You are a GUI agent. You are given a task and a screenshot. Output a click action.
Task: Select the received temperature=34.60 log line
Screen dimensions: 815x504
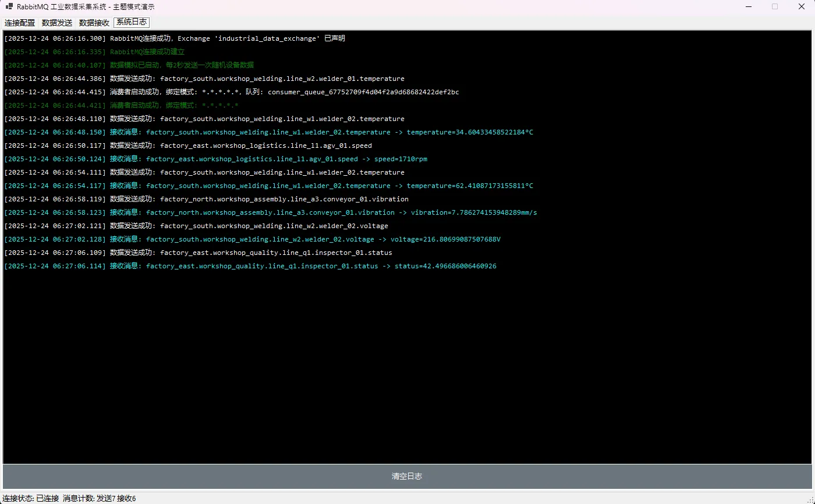[268, 132]
